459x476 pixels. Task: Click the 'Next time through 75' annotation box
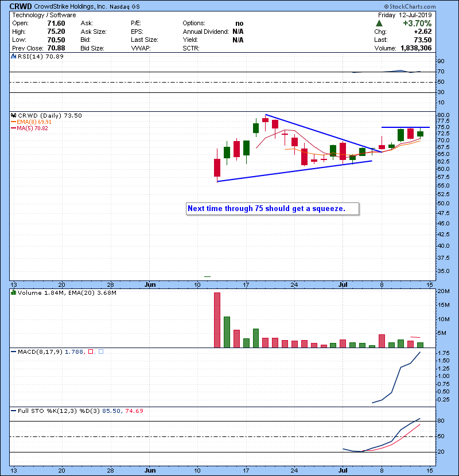273,209
